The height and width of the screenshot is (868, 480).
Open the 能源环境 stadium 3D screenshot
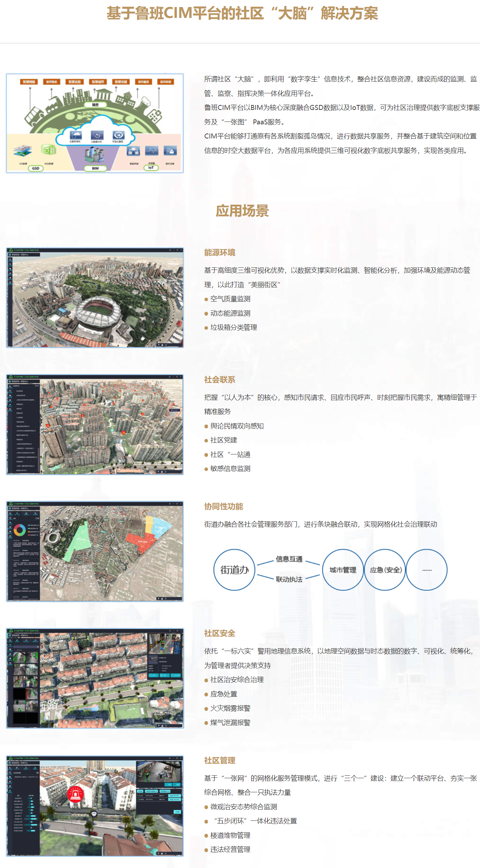(x=95, y=298)
